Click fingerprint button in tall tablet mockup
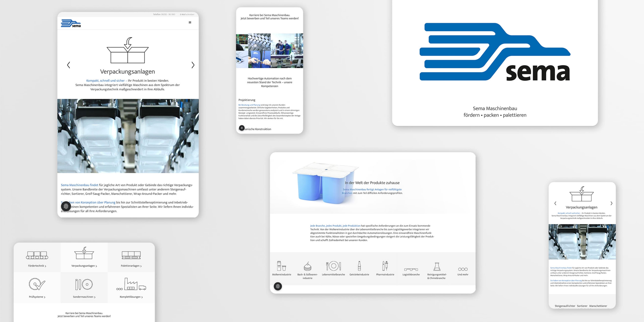Viewport: 644px width, 322px height. (66, 206)
